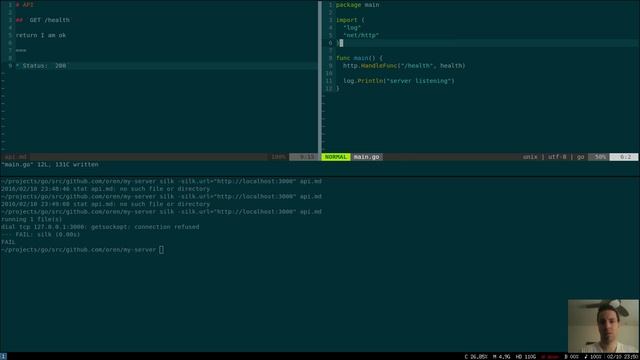Click the webcam video thumbnail overlay
Image resolution: width=640 pixels, height=360 pixels.
603,326
